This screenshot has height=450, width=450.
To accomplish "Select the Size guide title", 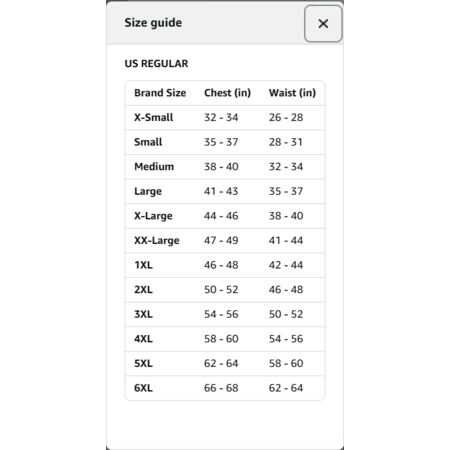I will 153,23.
